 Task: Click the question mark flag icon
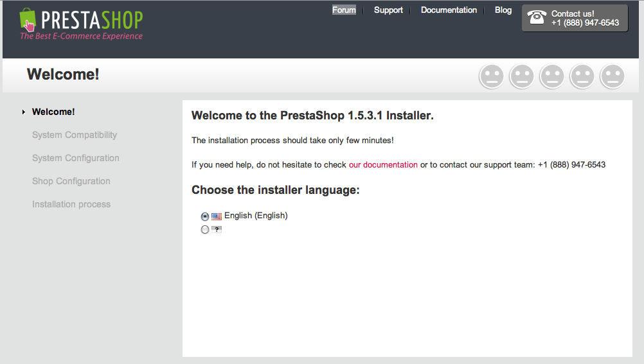217,229
